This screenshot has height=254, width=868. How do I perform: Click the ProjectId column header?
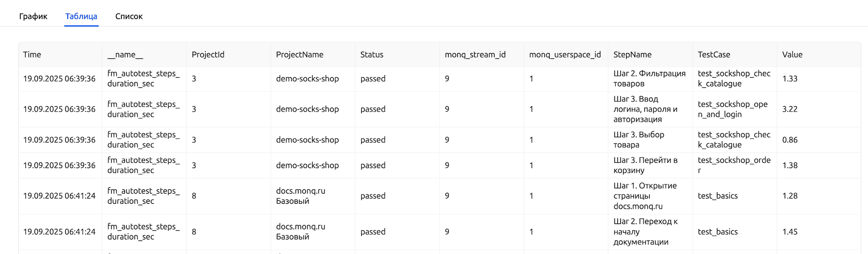208,55
